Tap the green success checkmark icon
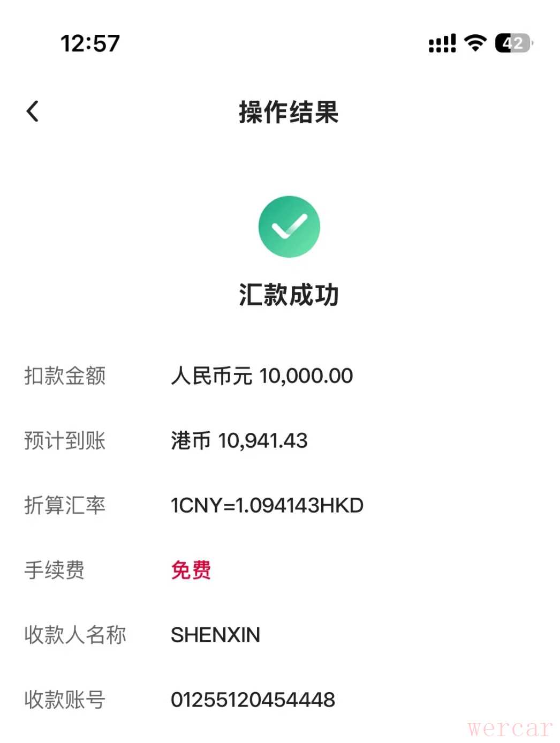Screen dimensions: 560x743 point(289,227)
